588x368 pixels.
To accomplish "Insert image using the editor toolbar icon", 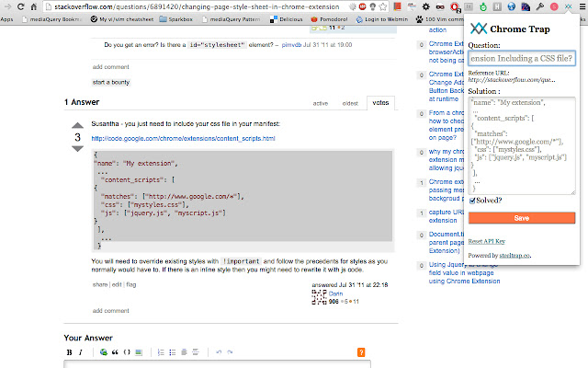I will (x=140, y=352).
